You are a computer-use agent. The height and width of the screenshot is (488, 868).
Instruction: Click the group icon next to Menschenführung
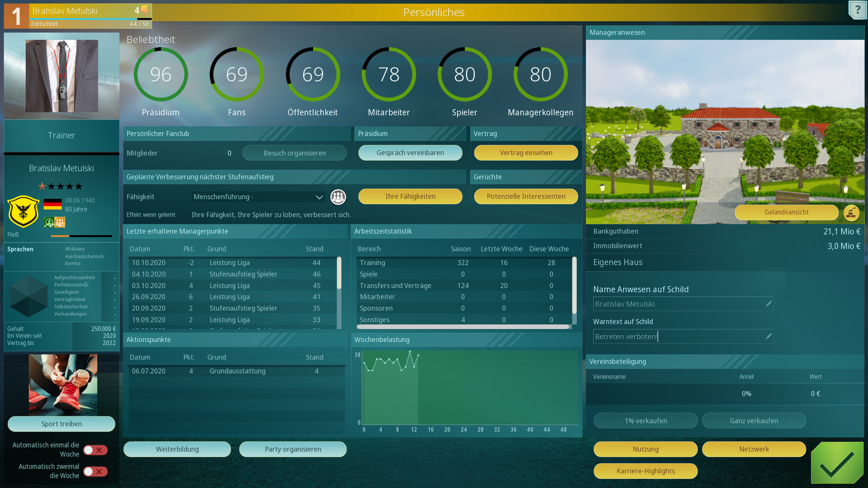pyautogui.click(x=338, y=197)
